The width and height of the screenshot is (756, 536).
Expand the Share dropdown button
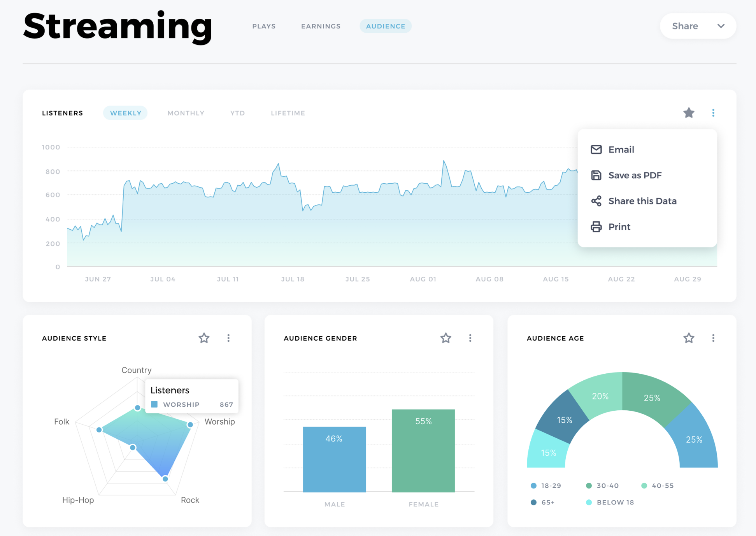click(698, 26)
